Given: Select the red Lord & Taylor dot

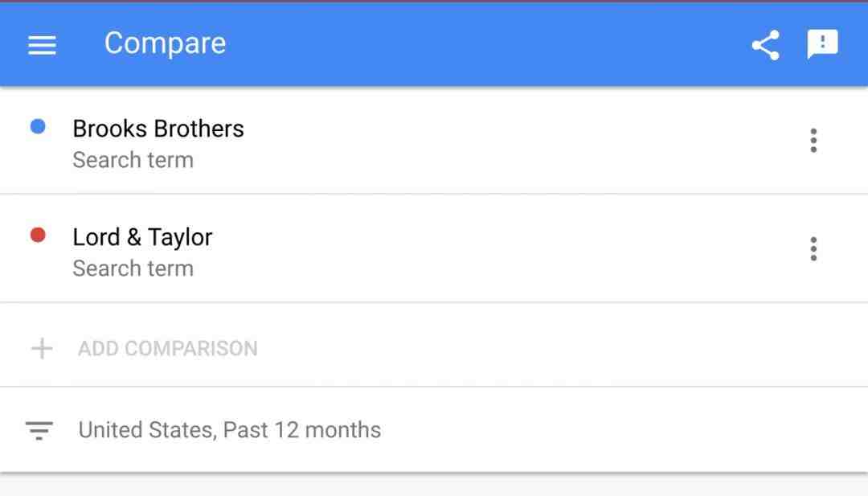Looking at the screenshot, I should (x=38, y=236).
